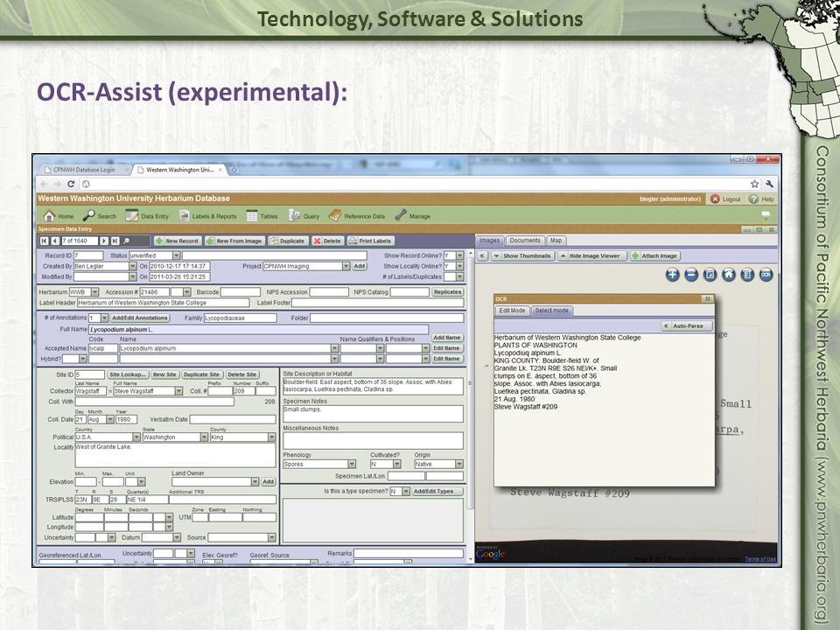This screenshot has width=840, height=630.
Task: Click Print Labels button
Action: [370, 241]
